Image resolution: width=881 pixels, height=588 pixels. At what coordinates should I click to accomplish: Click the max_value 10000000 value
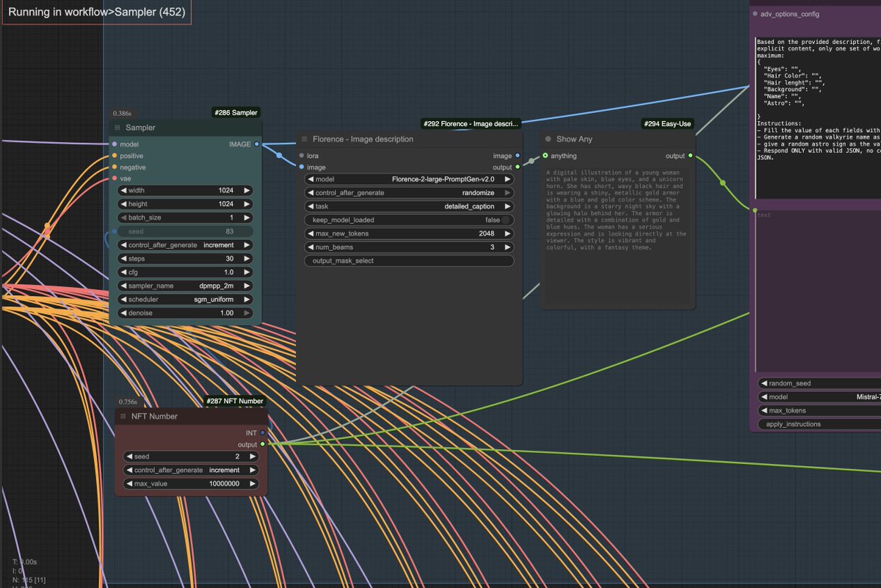coord(226,484)
